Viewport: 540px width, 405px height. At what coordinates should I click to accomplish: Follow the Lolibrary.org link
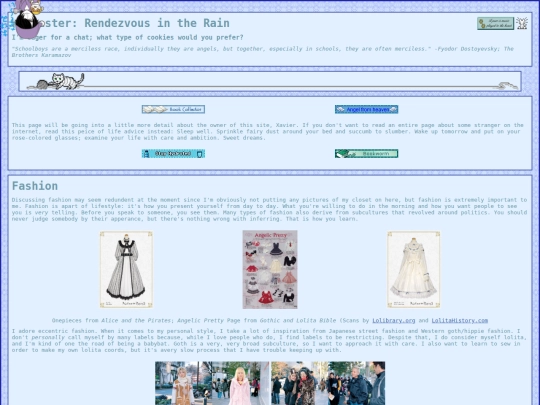(x=394, y=320)
